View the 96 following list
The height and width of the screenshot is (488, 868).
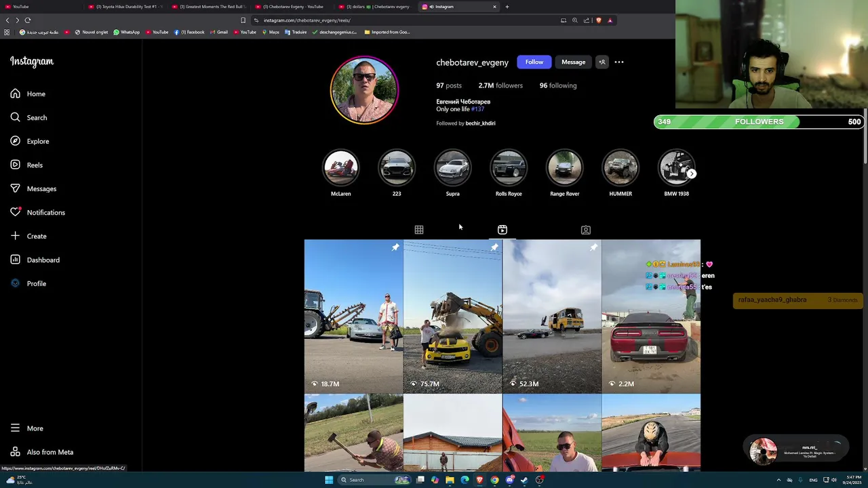pos(558,85)
